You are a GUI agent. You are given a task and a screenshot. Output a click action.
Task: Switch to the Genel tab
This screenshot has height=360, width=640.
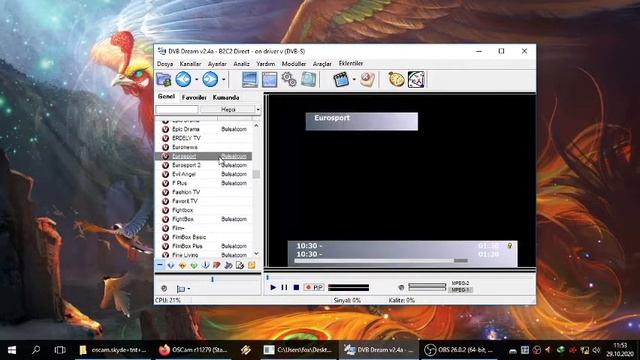166,96
